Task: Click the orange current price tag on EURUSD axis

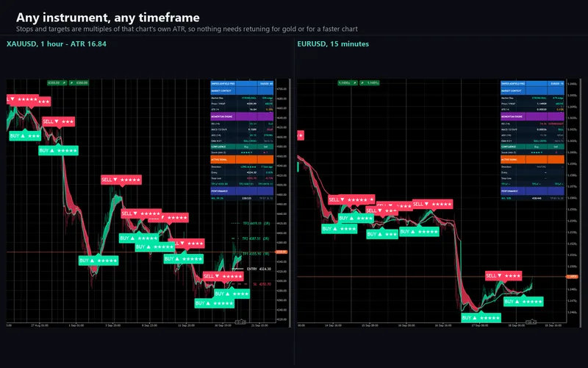Action: pyautogui.click(x=572, y=277)
